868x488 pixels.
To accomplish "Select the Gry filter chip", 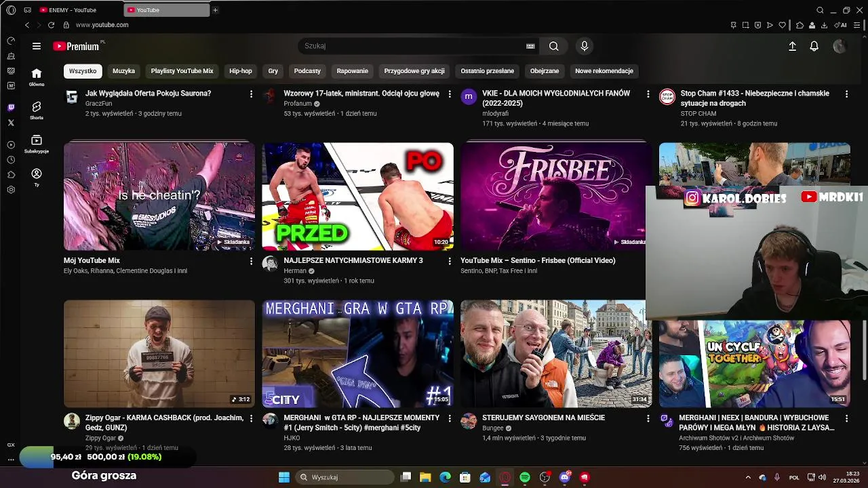I will [273, 70].
